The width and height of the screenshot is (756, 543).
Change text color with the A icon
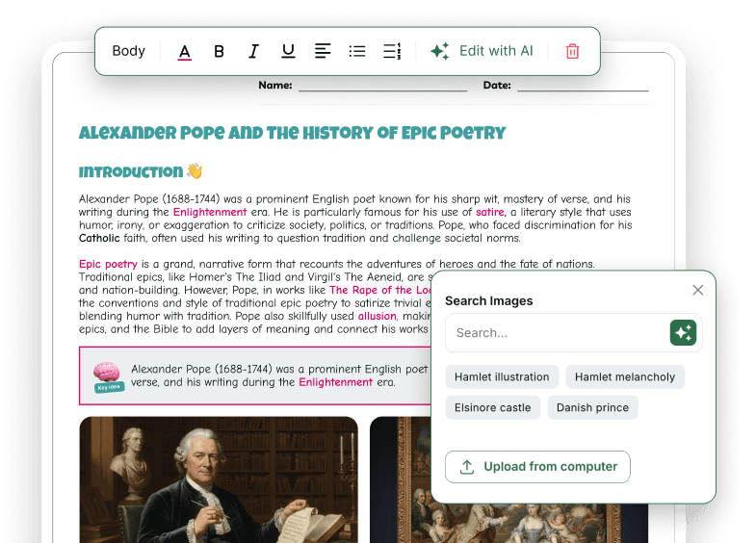click(185, 51)
